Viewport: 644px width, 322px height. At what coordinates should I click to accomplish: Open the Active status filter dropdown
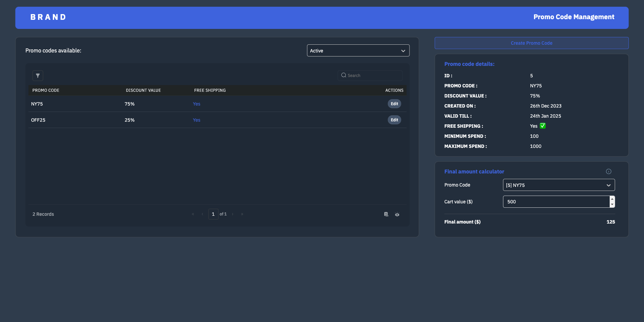pos(358,51)
